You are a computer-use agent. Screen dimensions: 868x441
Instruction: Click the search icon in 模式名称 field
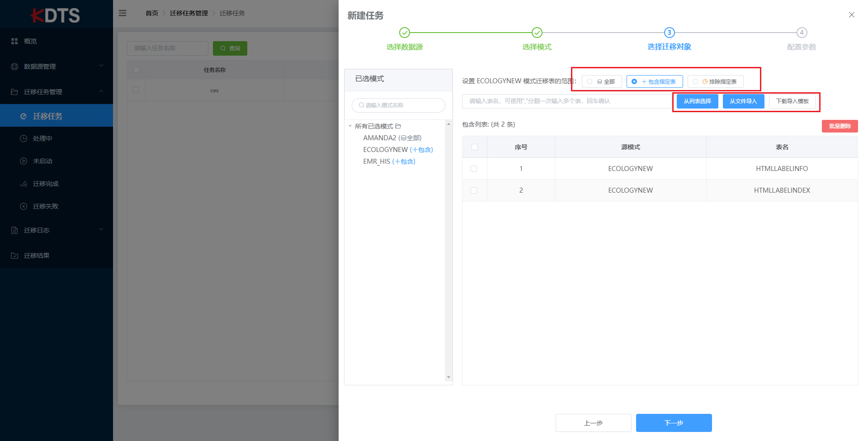(362, 105)
